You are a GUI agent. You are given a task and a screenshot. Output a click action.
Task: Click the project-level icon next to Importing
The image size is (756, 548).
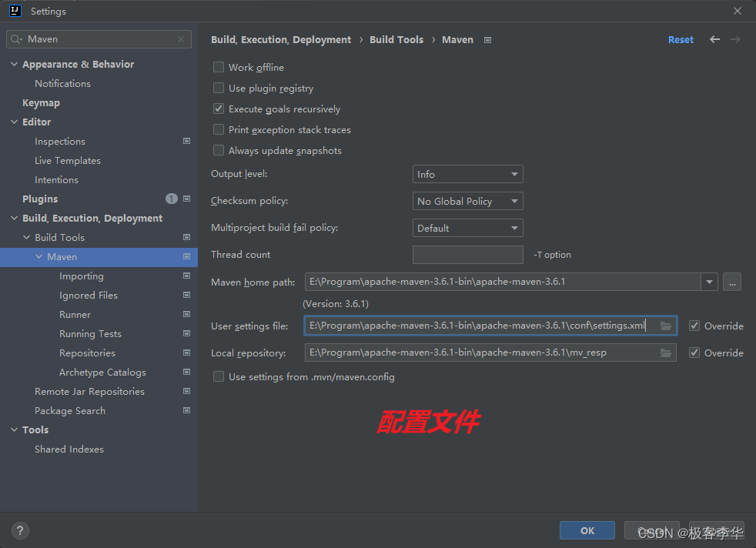coord(186,276)
